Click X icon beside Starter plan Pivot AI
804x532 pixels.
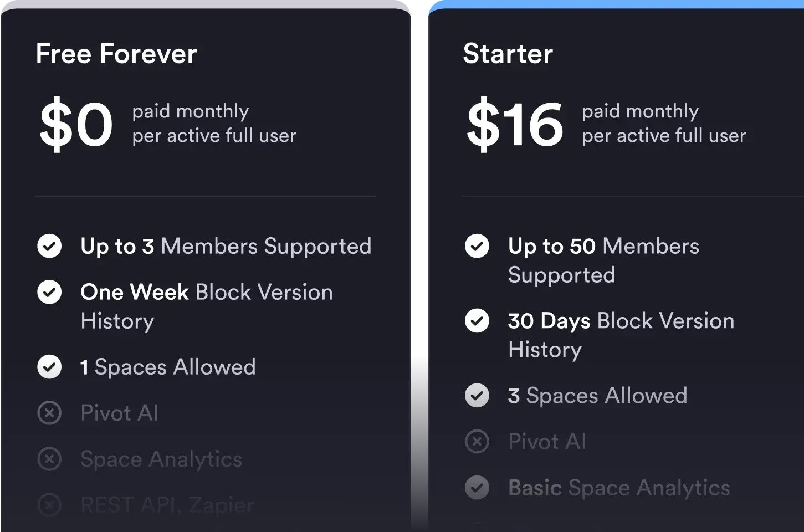point(477,442)
